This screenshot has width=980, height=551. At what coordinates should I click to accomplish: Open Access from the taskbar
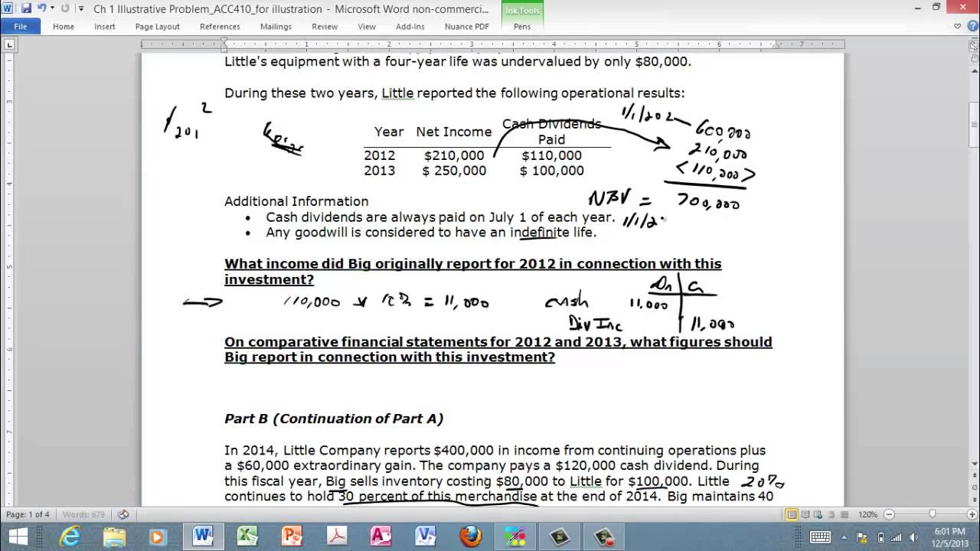[x=381, y=536]
